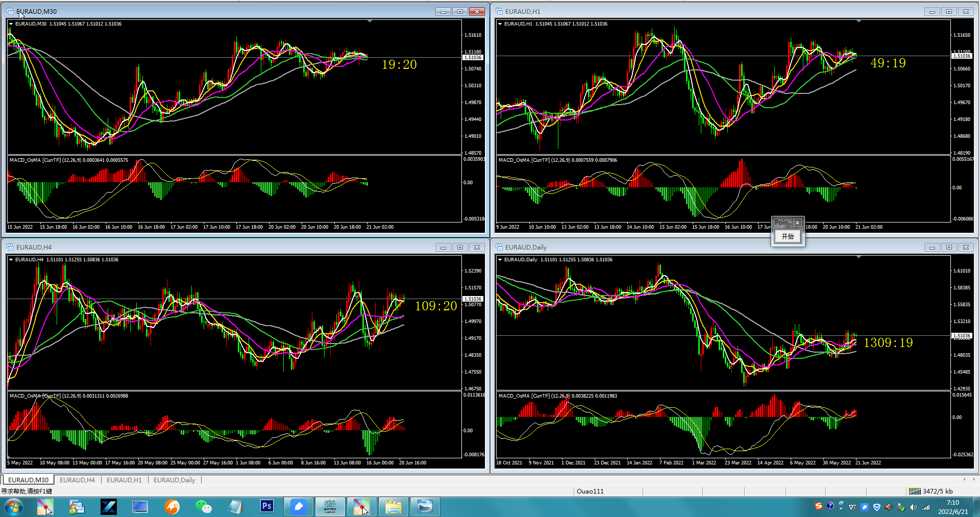
Task: Open the Windows Start menu
Action: (x=14, y=507)
